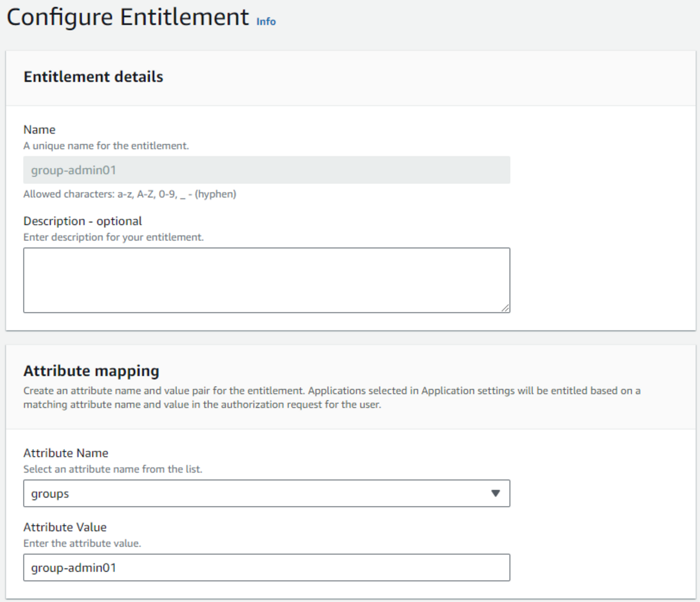The image size is (700, 602).
Task: Click the Attribute mapping description paragraph
Action: tap(331, 398)
